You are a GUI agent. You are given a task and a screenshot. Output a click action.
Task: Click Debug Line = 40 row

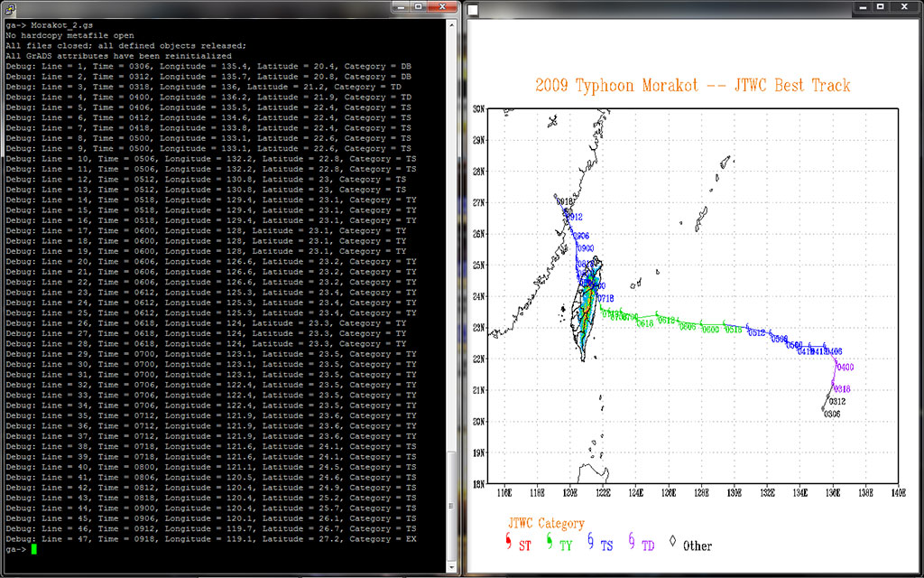[211, 467]
